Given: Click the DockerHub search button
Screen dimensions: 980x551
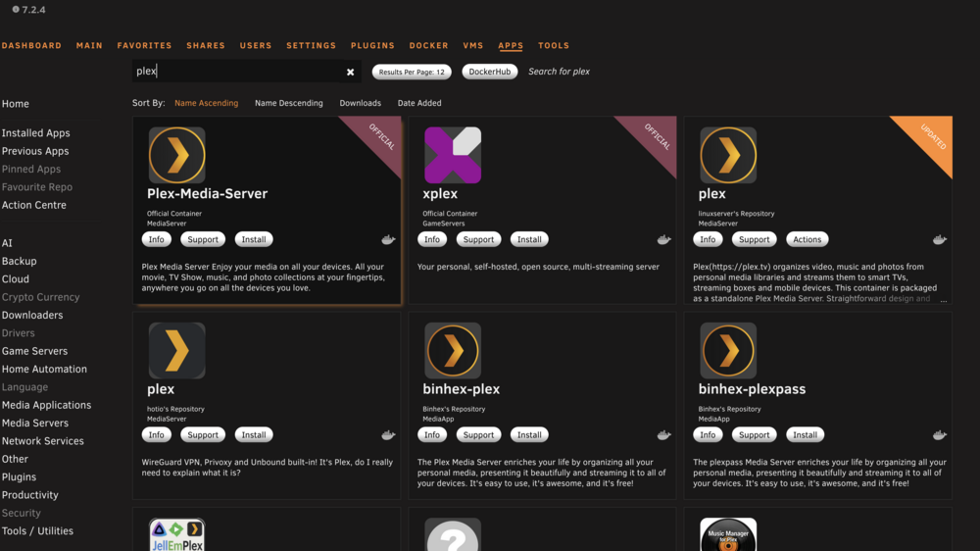Looking at the screenshot, I should pyautogui.click(x=489, y=72).
